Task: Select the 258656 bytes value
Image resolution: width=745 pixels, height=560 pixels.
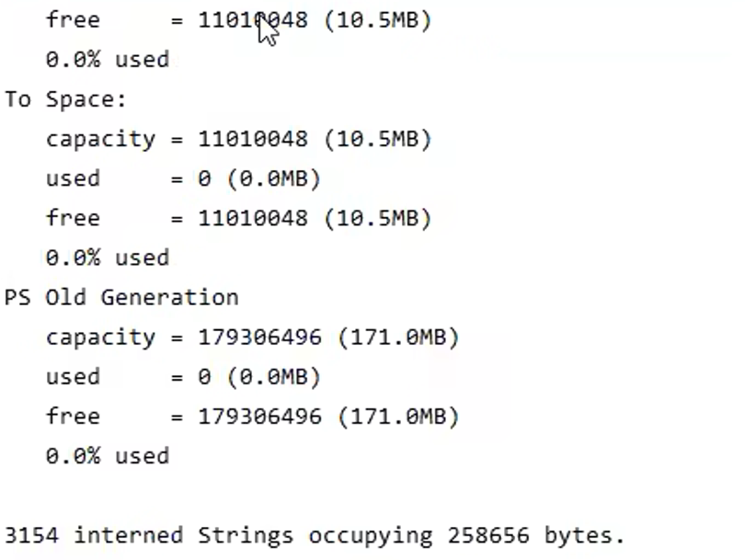Action: pyautogui.click(x=489, y=535)
